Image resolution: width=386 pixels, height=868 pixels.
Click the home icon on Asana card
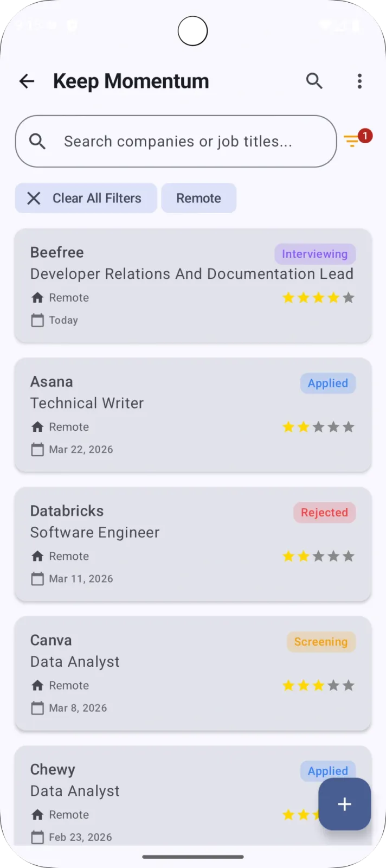pos(37,427)
